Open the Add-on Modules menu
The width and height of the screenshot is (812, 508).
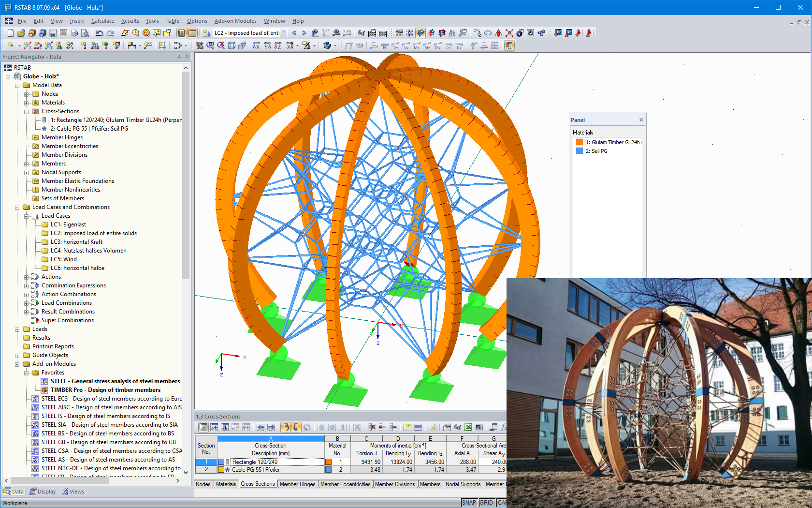point(235,21)
